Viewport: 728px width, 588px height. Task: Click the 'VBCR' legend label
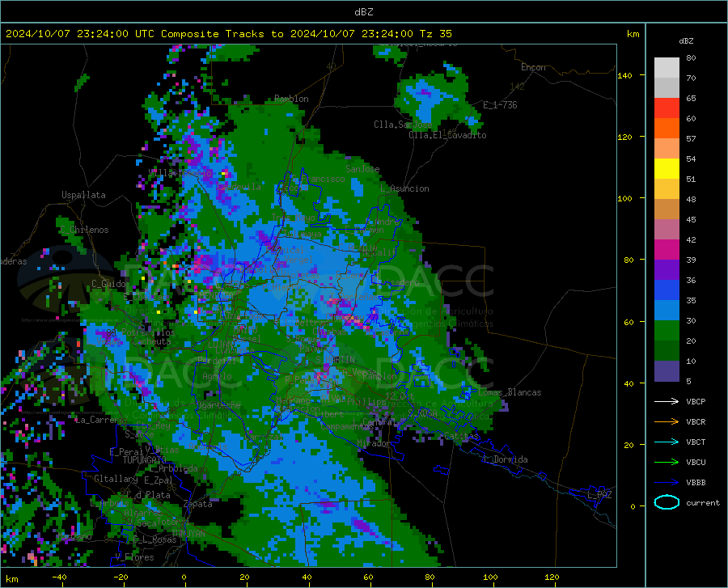click(x=696, y=422)
